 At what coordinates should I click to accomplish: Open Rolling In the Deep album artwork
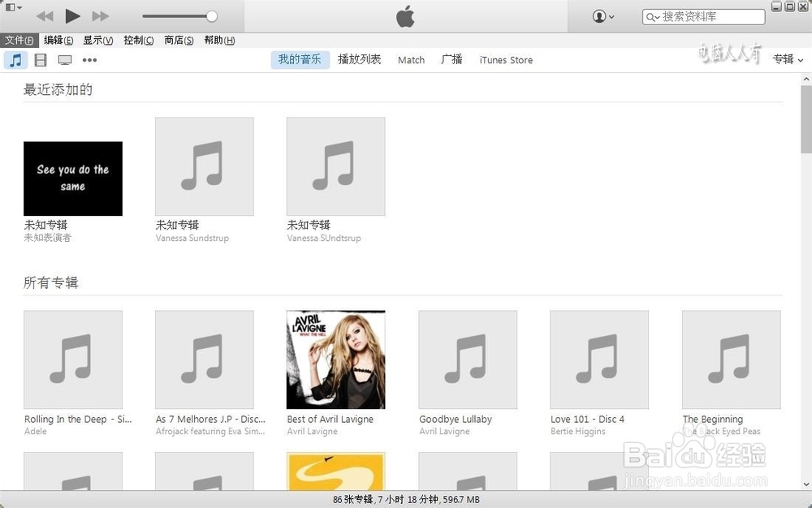pyautogui.click(x=73, y=359)
